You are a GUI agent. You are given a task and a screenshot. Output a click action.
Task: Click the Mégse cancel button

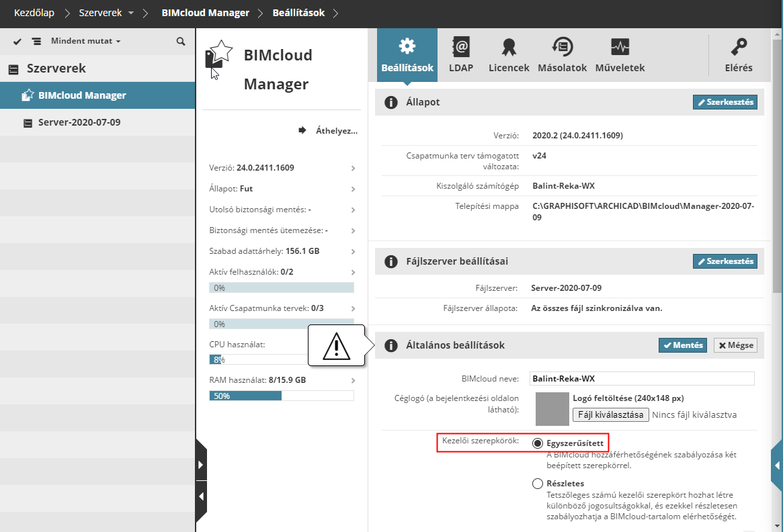(x=735, y=345)
